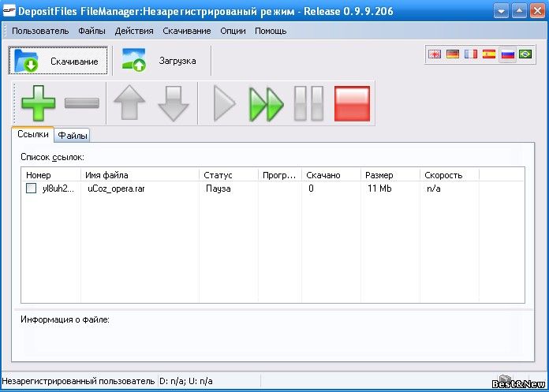Open the Опции menu
The height and width of the screenshot is (392, 549).
tap(233, 31)
